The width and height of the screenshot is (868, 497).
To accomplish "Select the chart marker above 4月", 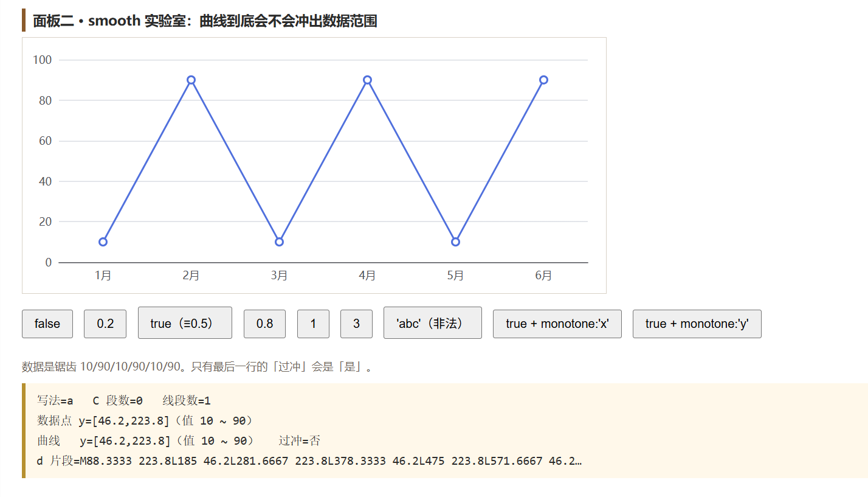I will point(367,80).
